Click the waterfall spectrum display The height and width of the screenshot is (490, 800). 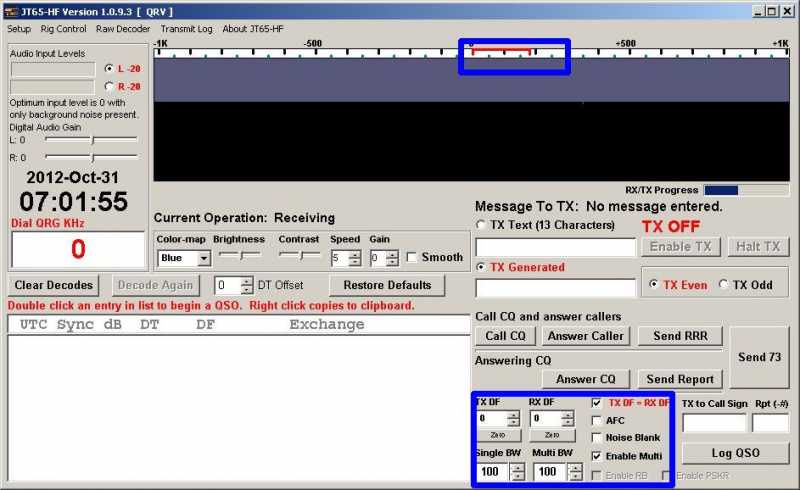471,119
